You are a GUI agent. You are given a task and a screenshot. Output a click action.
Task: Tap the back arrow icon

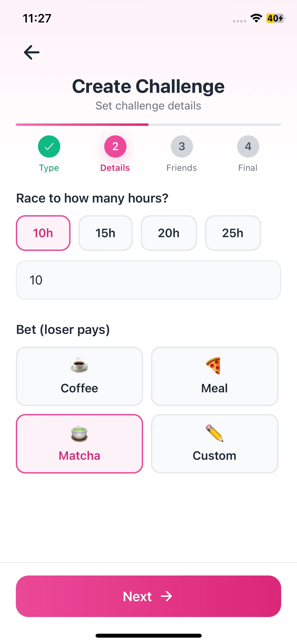click(x=32, y=52)
